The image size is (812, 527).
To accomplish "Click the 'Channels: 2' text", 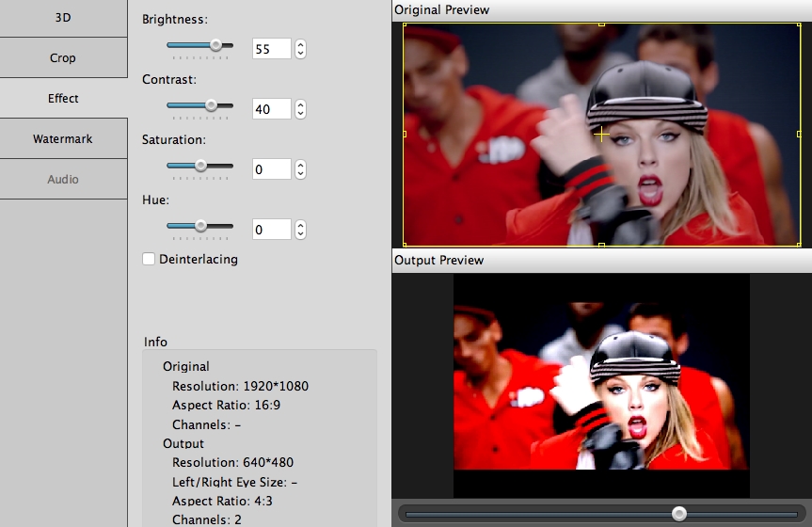I will 207,519.
